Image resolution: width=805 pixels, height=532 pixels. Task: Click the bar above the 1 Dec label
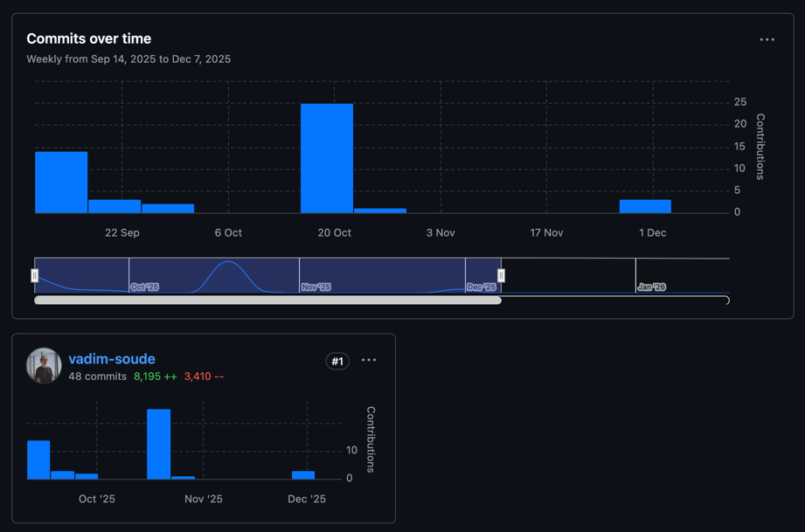(x=645, y=206)
